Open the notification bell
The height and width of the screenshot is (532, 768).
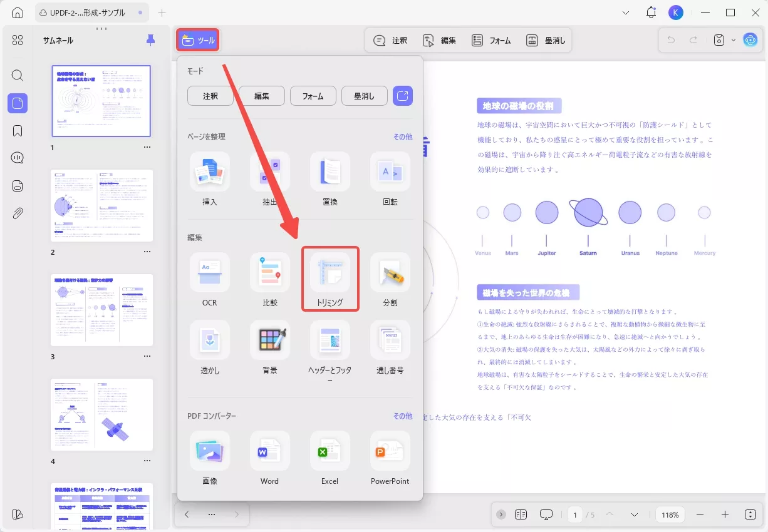pyautogui.click(x=651, y=13)
